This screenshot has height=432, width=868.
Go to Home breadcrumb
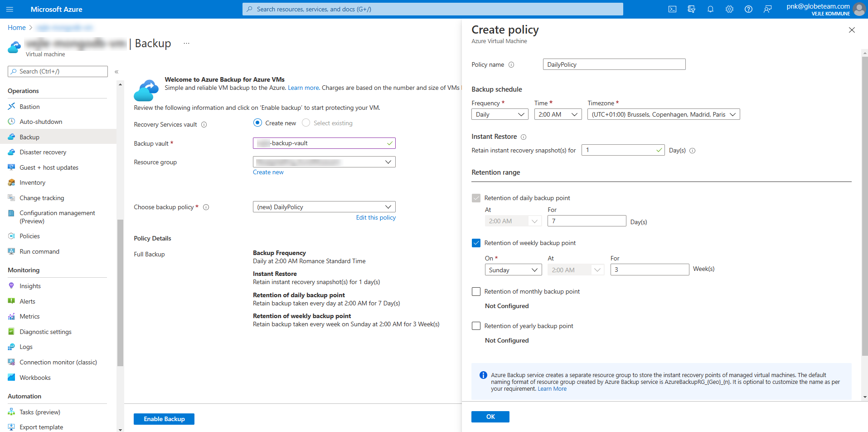click(17, 28)
